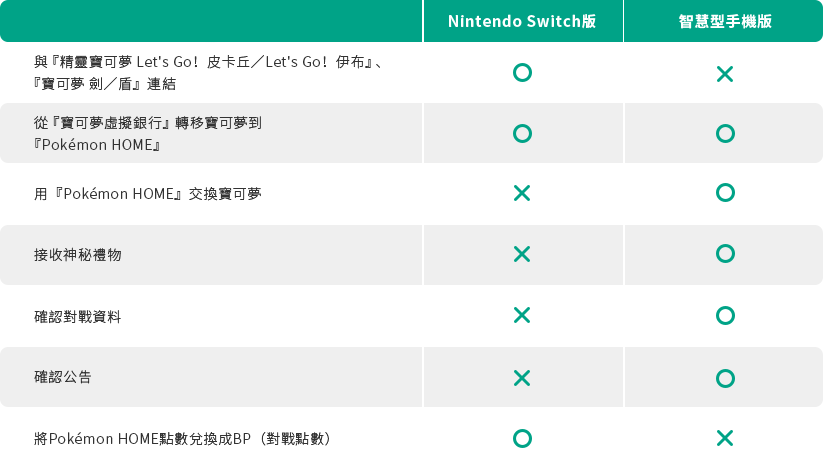Click the Switch cross for 接收神秘禮物 row

click(x=521, y=254)
